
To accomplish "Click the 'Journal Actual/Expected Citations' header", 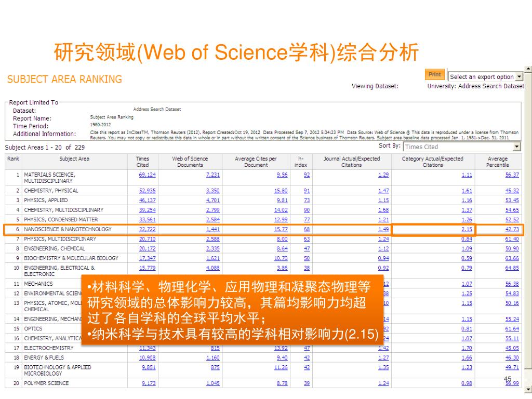I will point(352,162).
